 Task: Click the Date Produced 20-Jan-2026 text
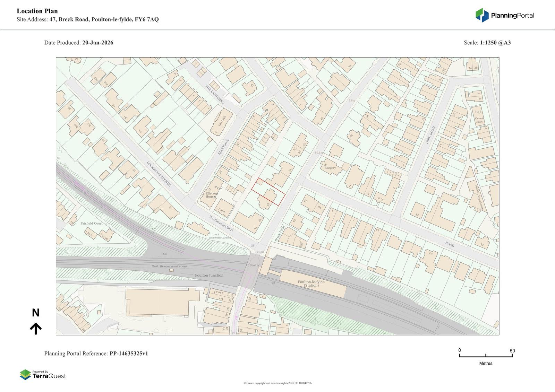(x=79, y=43)
